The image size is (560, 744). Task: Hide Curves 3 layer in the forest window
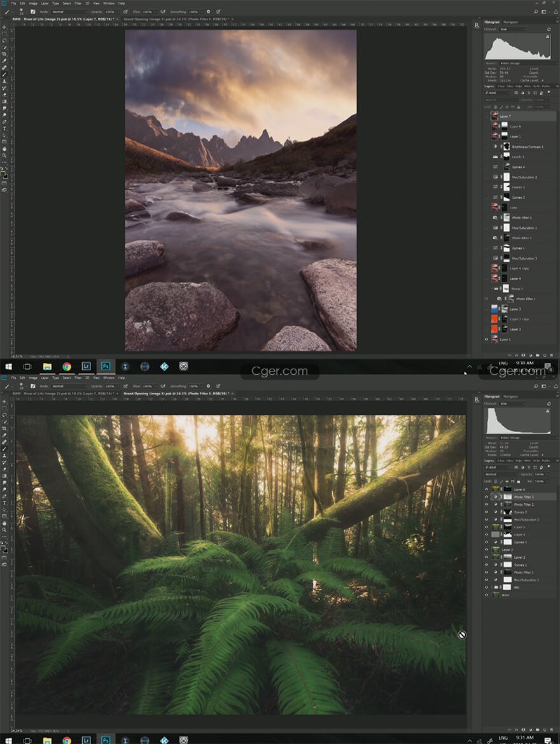point(486,512)
